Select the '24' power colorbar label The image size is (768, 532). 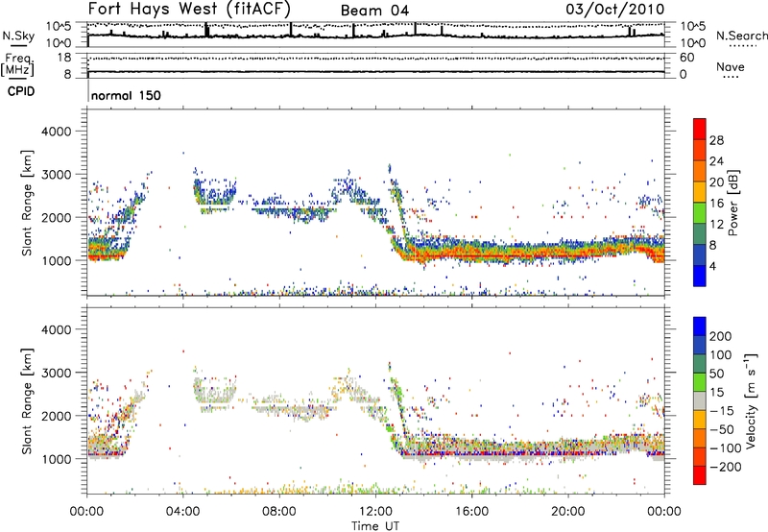pyautogui.click(x=716, y=161)
